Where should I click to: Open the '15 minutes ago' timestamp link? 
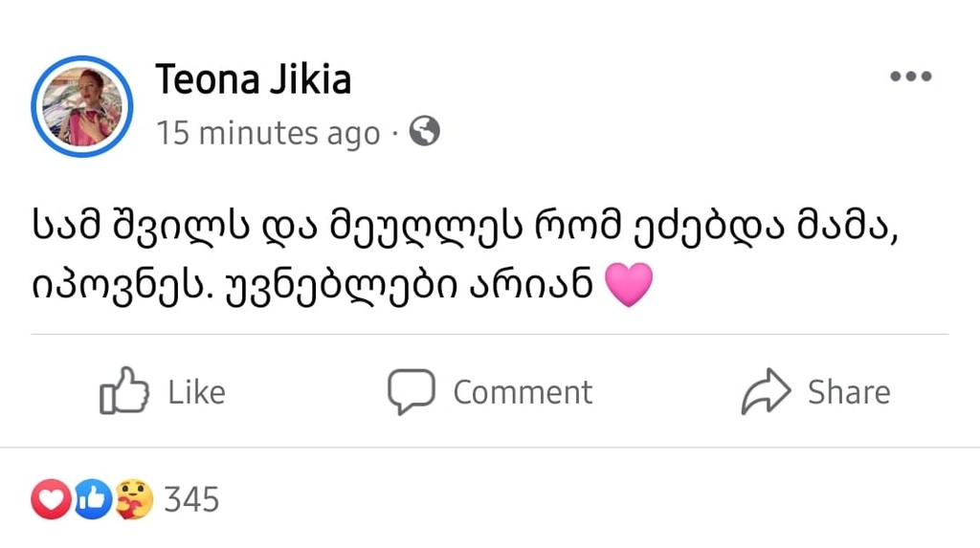click(x=268, y=133)
